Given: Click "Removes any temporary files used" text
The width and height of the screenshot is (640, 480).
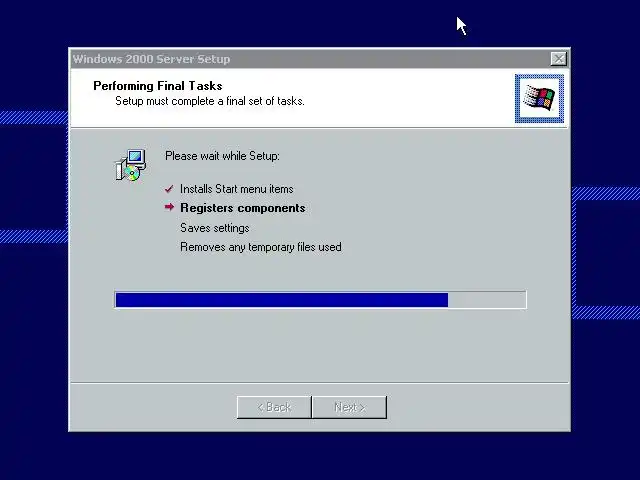Looking at the screenshot, I should click(x=261, y=247).
